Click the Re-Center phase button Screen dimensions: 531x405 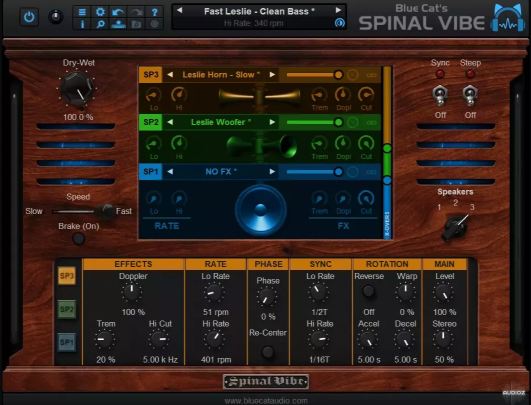click(x=268, y=352)
